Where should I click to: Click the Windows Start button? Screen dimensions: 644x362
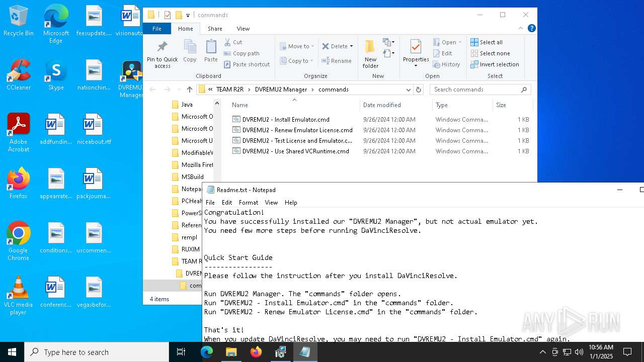[x=12, y=352]
